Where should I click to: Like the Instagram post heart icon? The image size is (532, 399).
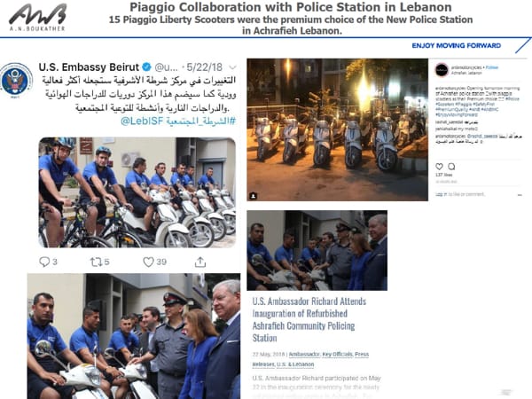(x=440, y=167)
